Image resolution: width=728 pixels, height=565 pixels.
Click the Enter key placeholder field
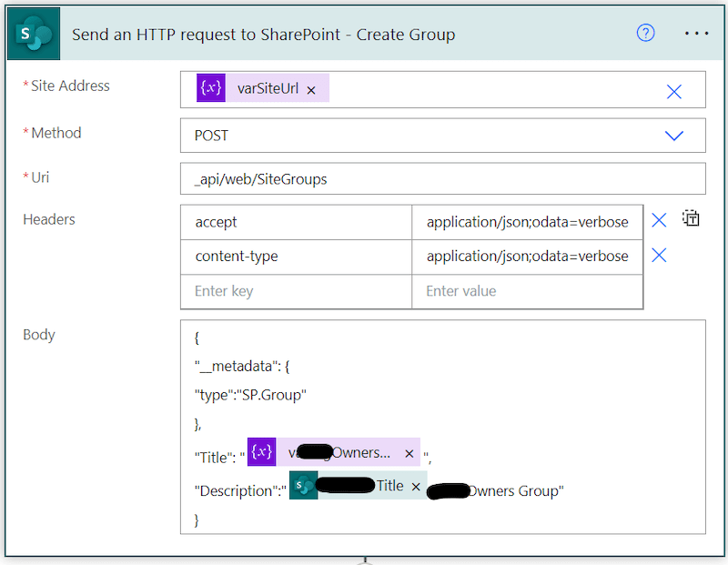point(297,291)
